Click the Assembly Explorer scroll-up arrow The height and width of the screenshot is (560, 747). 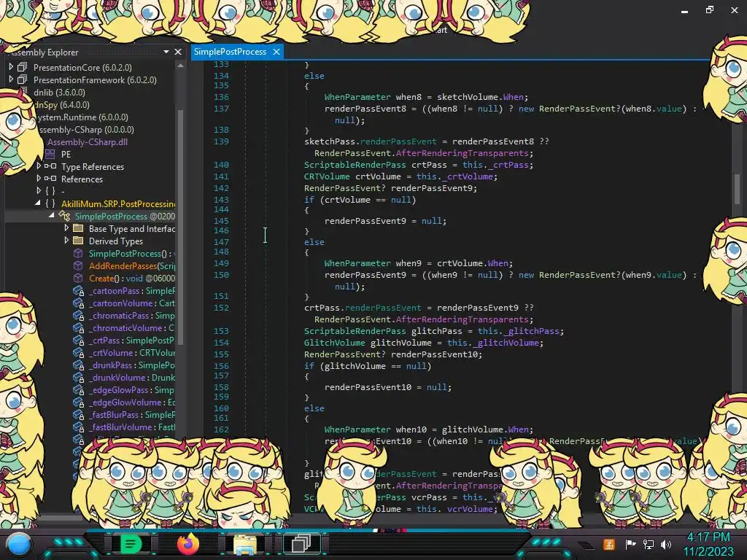click(x=180, y=65)
